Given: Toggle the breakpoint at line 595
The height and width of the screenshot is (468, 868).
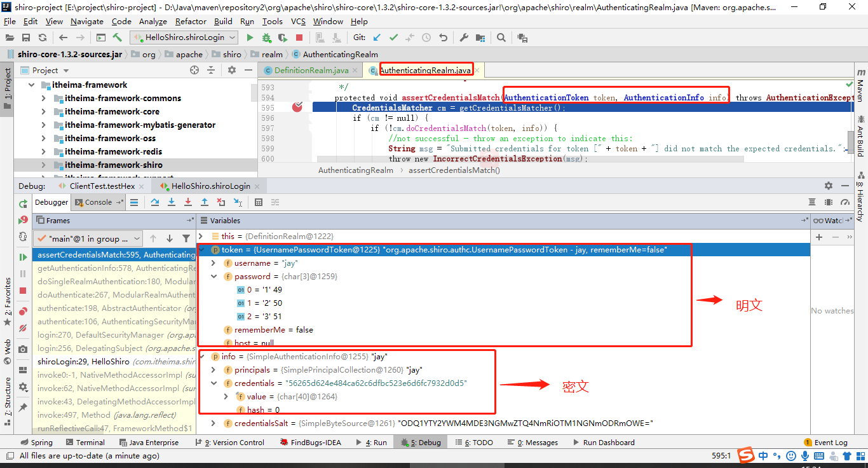Looking at the screenshot, I should (x=297, y=107).
